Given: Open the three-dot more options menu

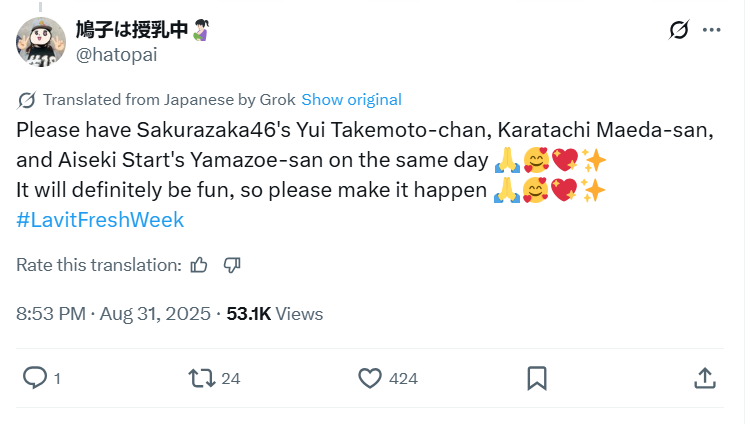Looking at the screenshot, I should coord(711,30).
